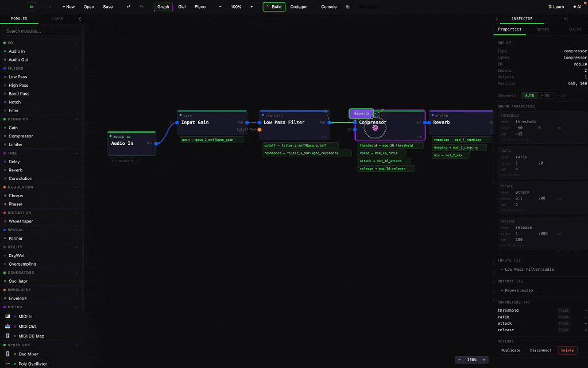The width and height of the screenshot is (588, 368).
Task: Click the Duplicate button in Actions
Action: click(510, 350)
